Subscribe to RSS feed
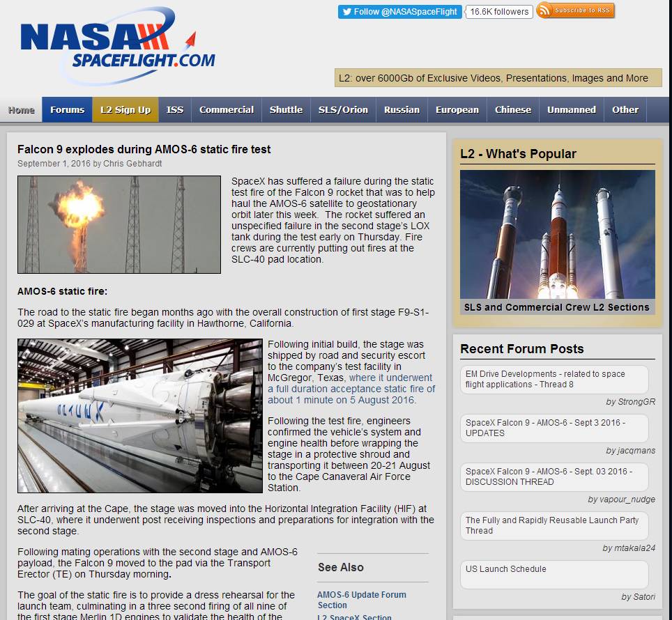 click(x=576, y=10)
